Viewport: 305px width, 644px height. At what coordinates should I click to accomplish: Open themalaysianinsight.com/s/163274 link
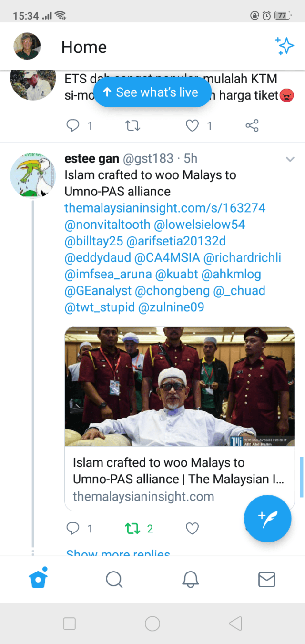[x=165, y=208]
